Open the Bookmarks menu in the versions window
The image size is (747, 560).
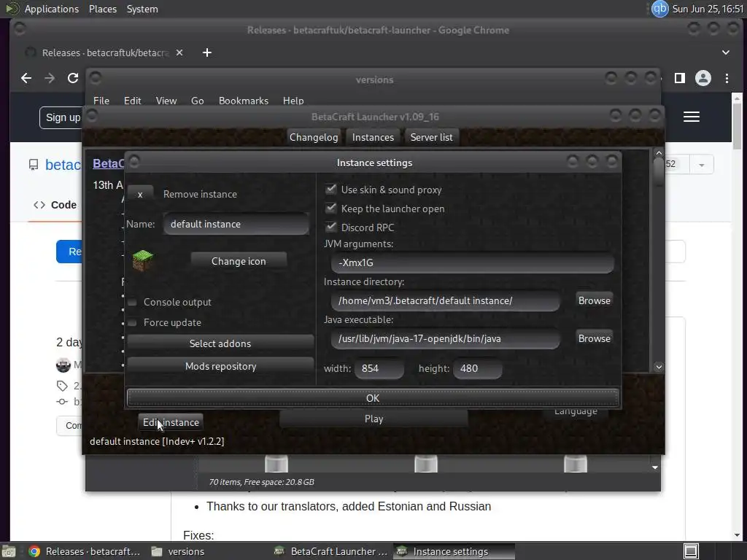pos(244,101)
